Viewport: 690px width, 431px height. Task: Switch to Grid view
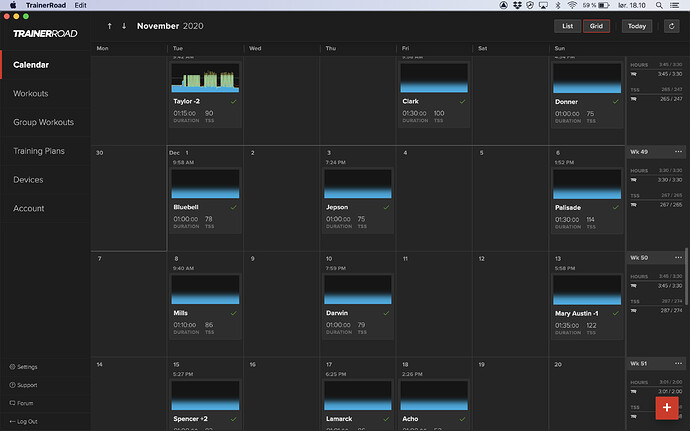pyautogui.click(x=596, y=26)
